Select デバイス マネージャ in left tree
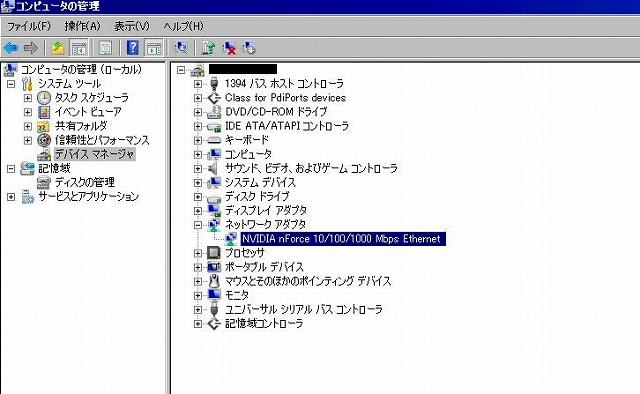 pos(94,154)
